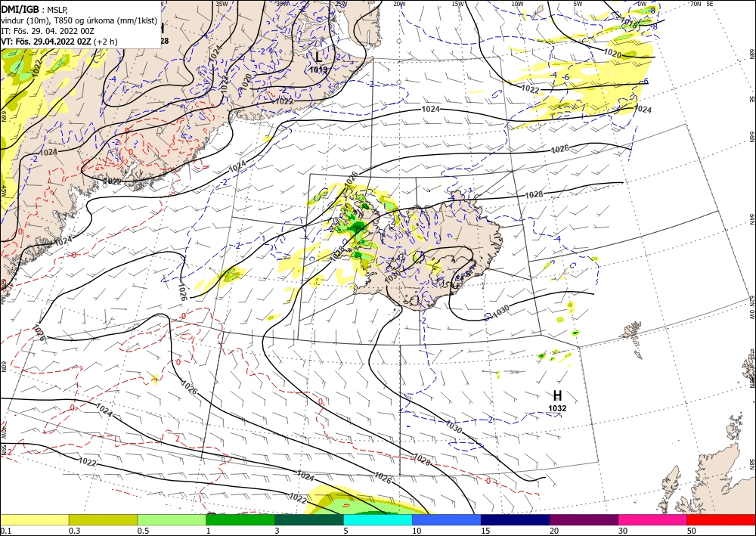Click the '70N' label at top right
Image resolution: width=756 pixels, height=536 pixels.
click(696, 4)
